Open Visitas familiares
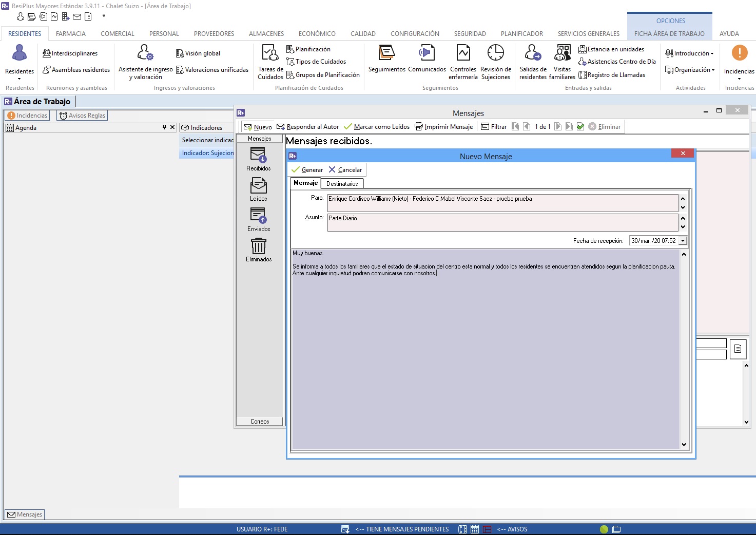This screenshot has width=756, height=535. (562, 62)
